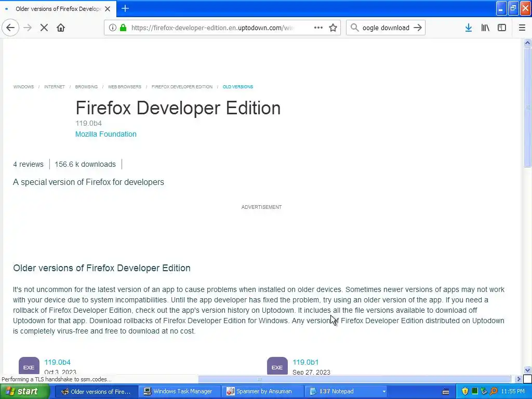Click the vertical scrollbar down arrow
The width and height of the screenshot is (532, 399).
[x=527, y=370]
